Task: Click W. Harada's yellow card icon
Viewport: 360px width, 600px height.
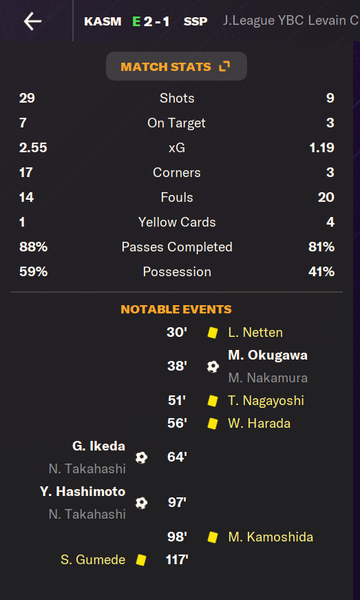Action: pos(212,424)
